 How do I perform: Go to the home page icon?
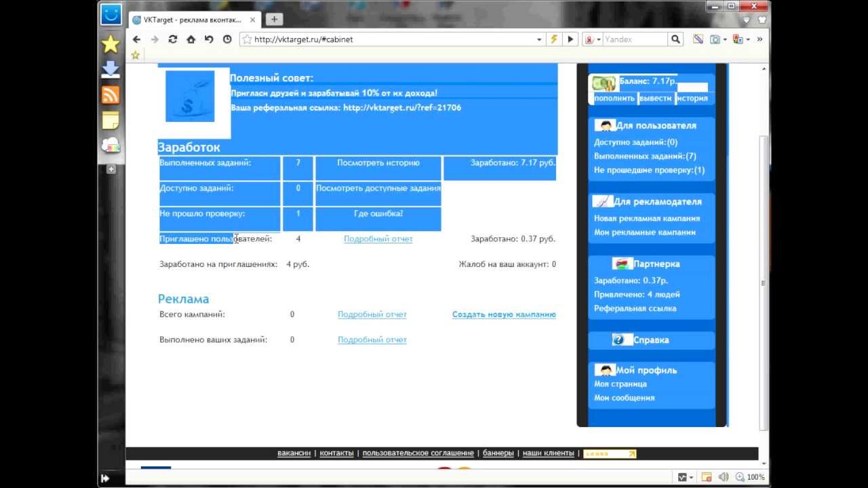click(191, 39)
